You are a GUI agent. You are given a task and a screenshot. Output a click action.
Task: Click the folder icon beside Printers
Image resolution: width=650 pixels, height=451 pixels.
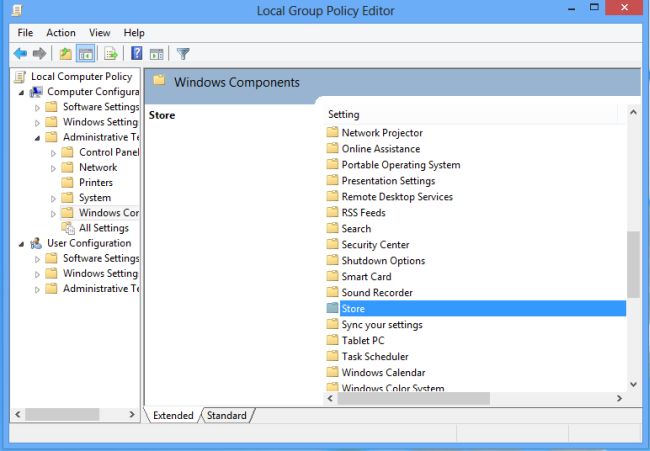pyautogui.click(x=67, y=182)
